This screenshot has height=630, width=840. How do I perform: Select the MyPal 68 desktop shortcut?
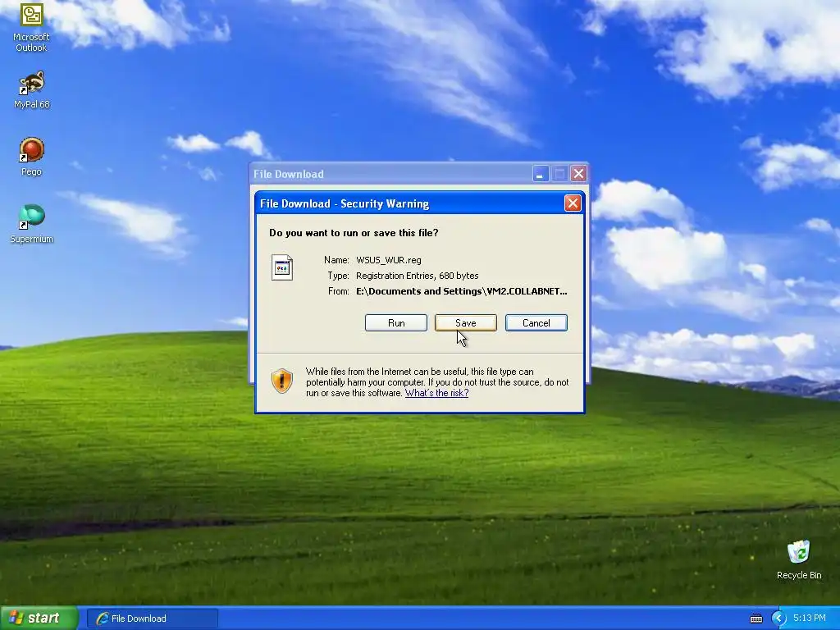[x=31, y=90]
